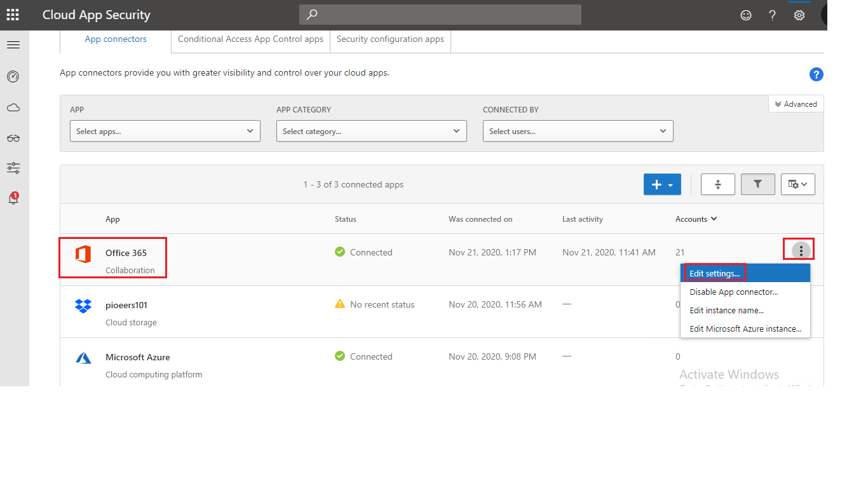Click the Last activity column header
The image size is (868, 488).
tap(583, 219)
